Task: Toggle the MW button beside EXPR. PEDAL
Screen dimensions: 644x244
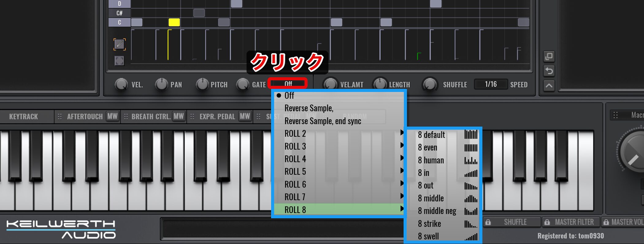Action: pos(245,116)
